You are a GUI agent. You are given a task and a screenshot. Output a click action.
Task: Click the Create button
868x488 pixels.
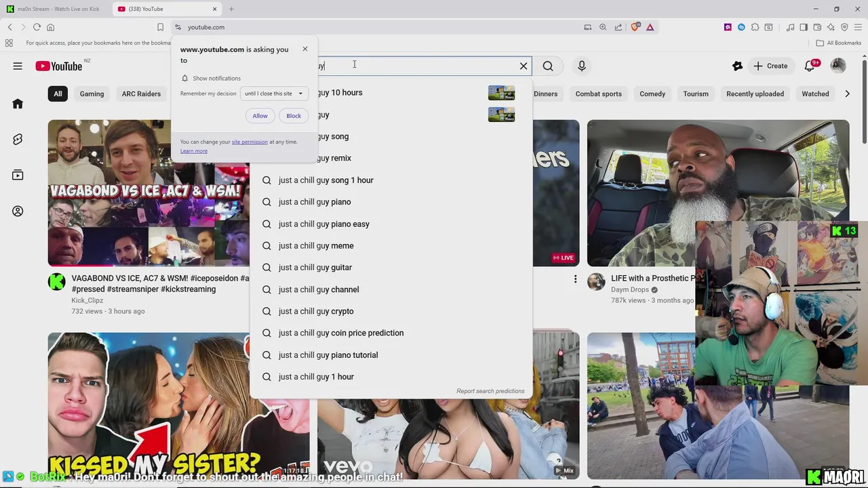click(x=770, y=66)
